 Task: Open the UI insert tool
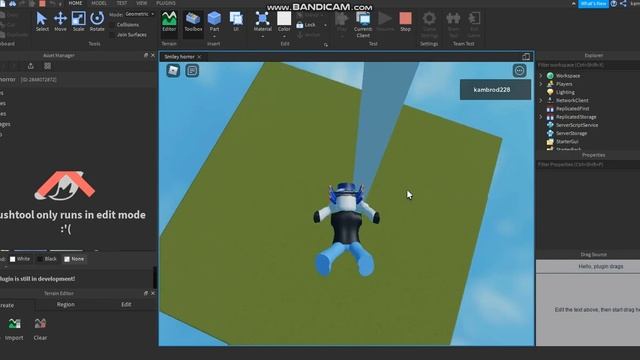click(236, 22)
